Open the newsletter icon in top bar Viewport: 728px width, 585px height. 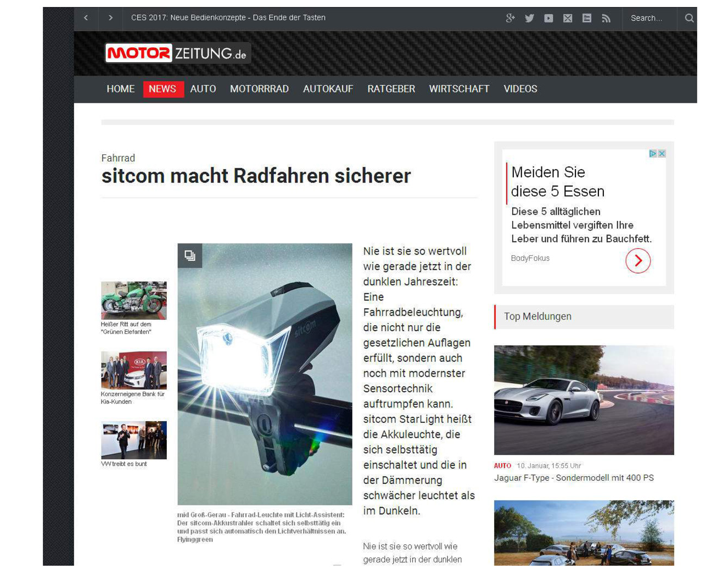pyautogui.click(x=587, y=18)
